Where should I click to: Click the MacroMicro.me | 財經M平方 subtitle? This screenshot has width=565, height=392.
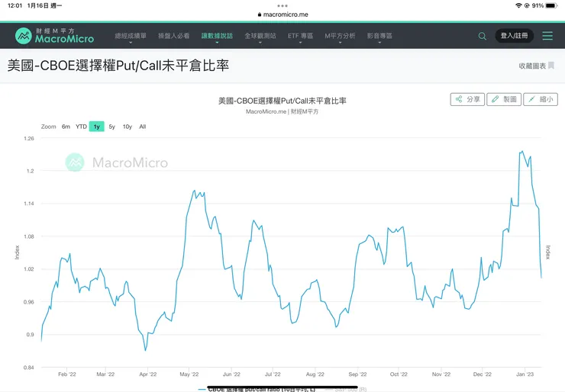coord(282,111)
